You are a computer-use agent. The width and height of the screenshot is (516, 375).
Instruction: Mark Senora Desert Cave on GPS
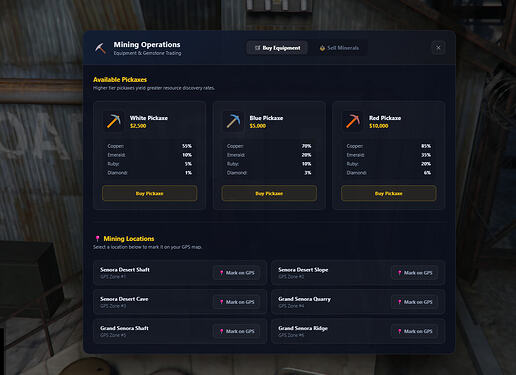click(x=237, y=302)
